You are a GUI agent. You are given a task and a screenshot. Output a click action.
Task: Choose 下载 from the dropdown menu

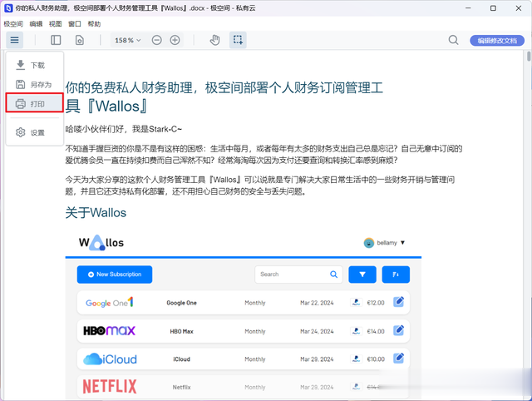point(35,65)
